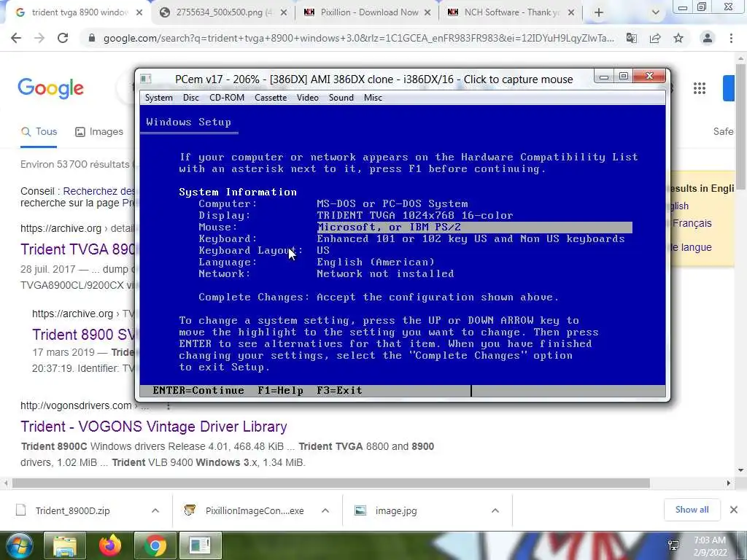Click the Français language link

692,223
